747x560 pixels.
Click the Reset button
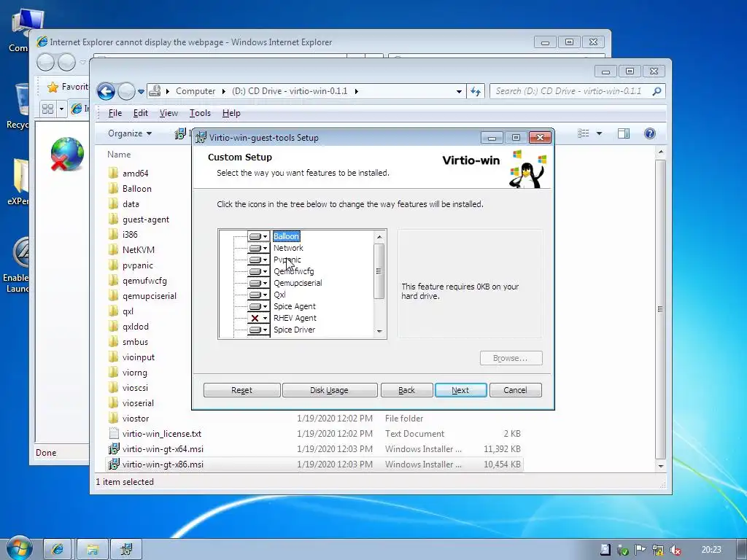pos(241,390)
